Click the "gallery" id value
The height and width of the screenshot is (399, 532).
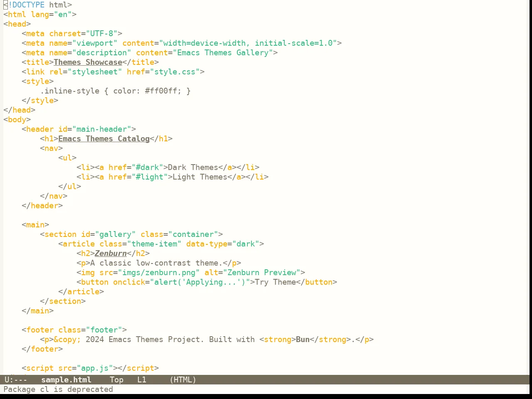115,234
